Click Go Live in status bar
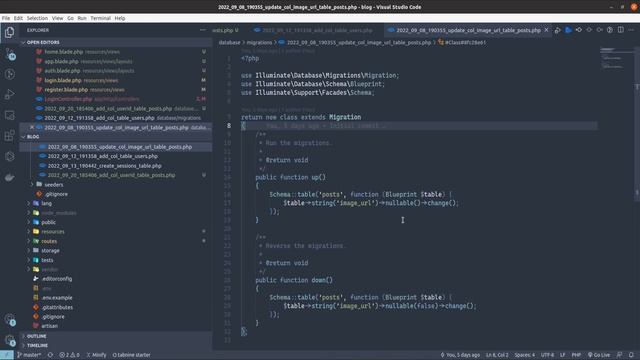 pyautogui.click(x=599, y=355)
